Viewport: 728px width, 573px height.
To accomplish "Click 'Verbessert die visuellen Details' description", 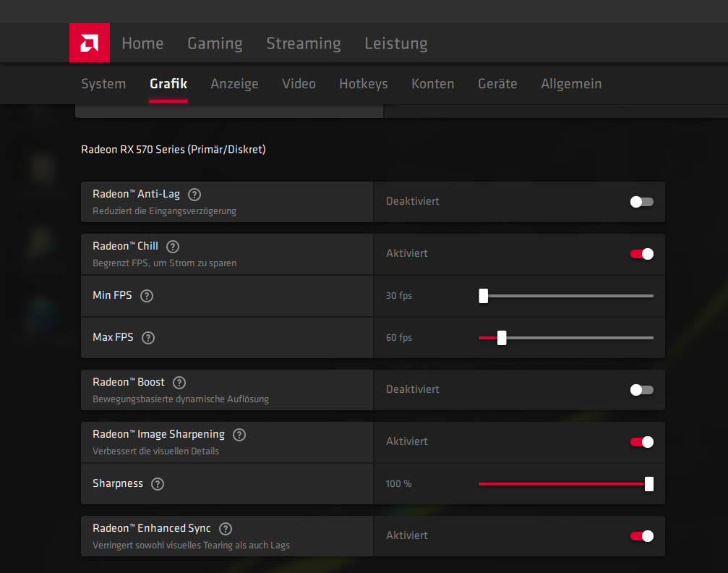I will pos(155,451).
